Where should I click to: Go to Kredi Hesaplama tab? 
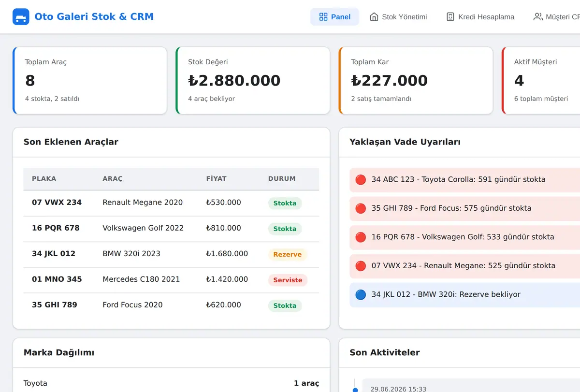point(480,17)
